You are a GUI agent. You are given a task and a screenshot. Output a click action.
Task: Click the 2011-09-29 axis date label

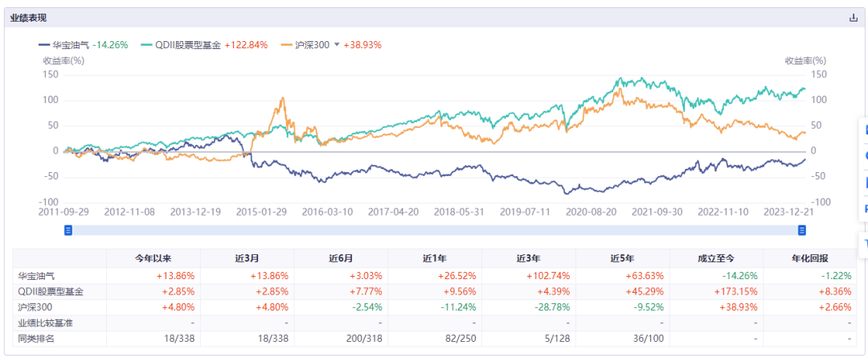pos(63,212)
